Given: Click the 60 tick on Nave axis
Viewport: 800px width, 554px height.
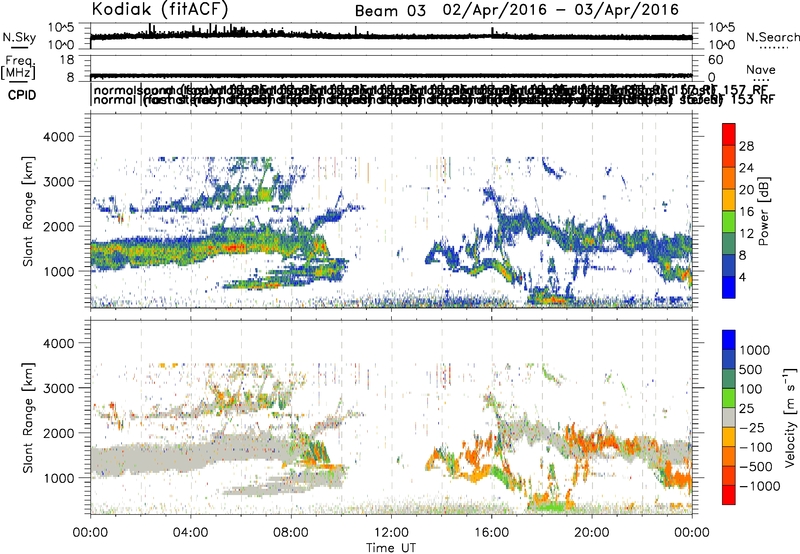Looking at the screenshot, I should coord(716,60).
